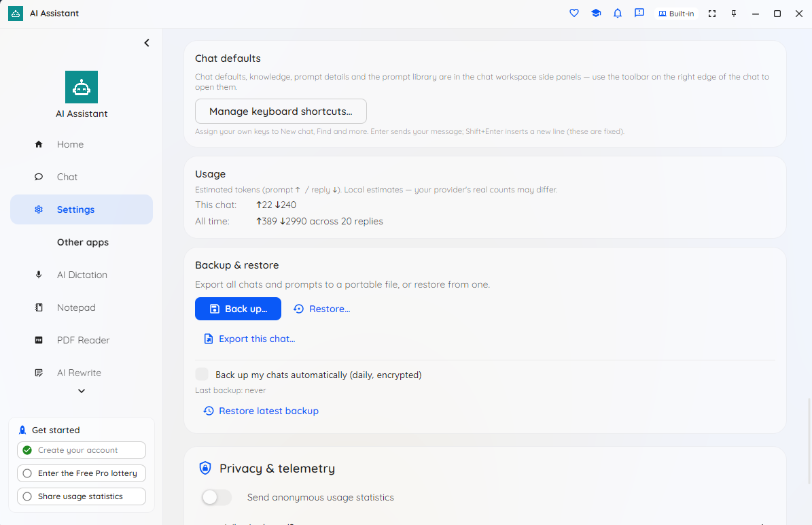This screenshot has width=812, height=525.
Task: Open AI Dictation app
Action: click(82, 275)
